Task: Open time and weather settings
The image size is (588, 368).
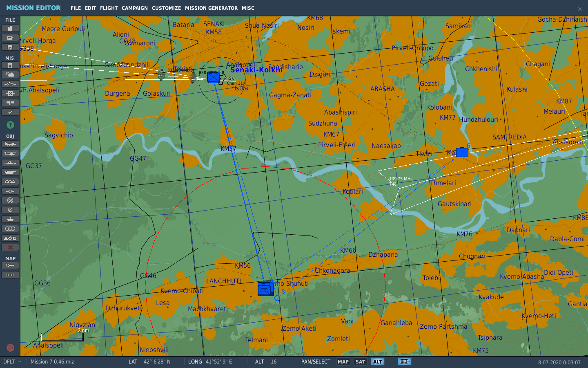Action: pos(10,74)
